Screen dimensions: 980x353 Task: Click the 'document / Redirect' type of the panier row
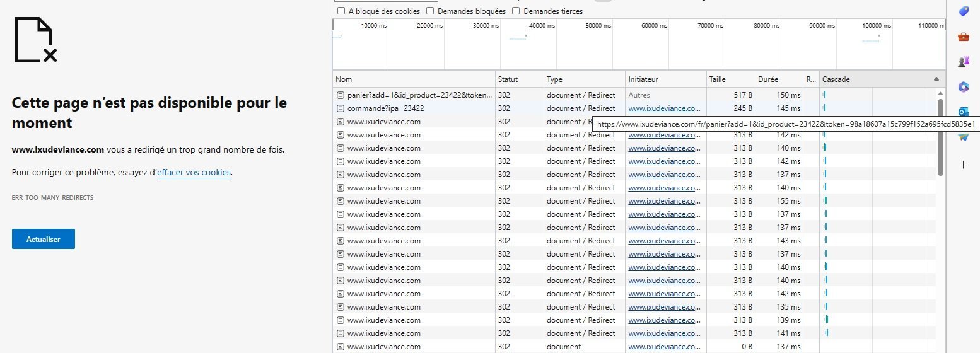580,95
